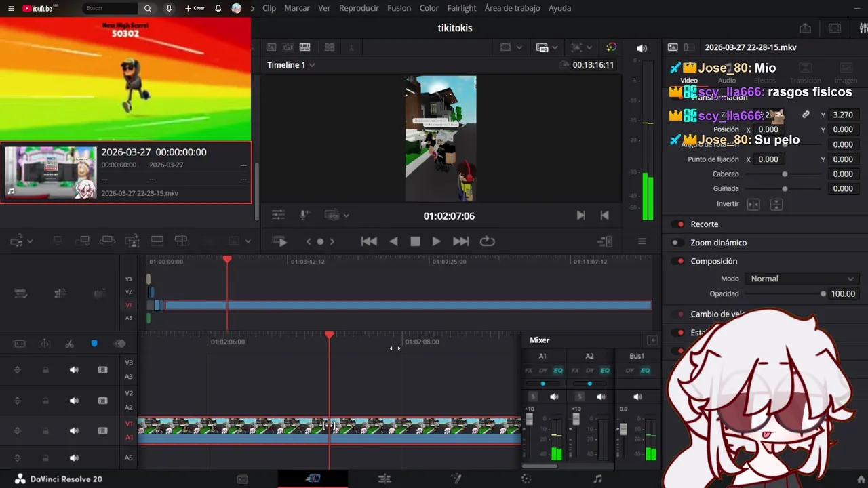868x488 pixels.
Task: Open the Ayuda menu
Action: 559,8
